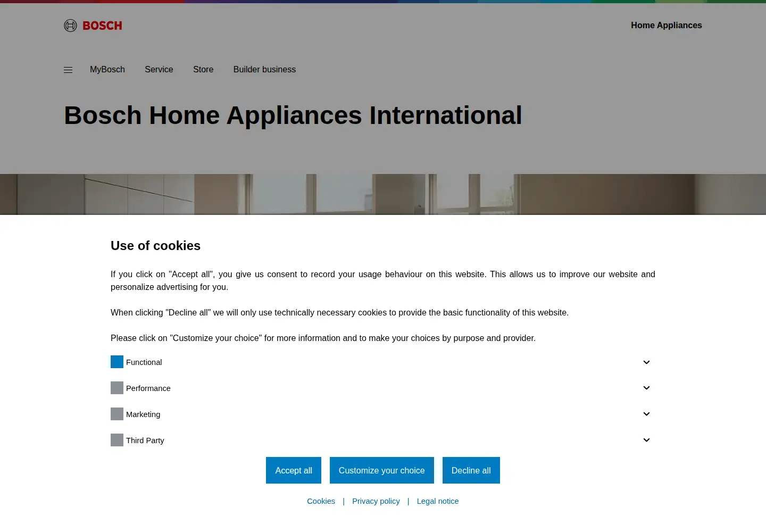Click the Bosch logo
766x532 pixels.
pos(93,26)
